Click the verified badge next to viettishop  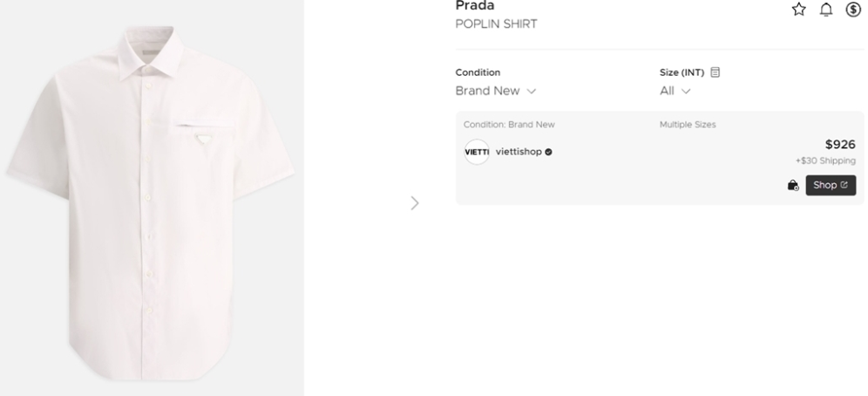(548, 152)
